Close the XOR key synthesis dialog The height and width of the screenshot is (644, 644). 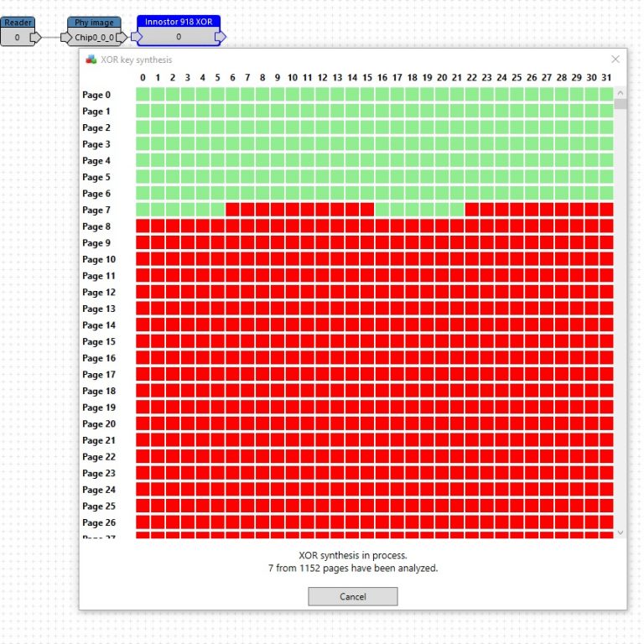[x=615, y=60]
